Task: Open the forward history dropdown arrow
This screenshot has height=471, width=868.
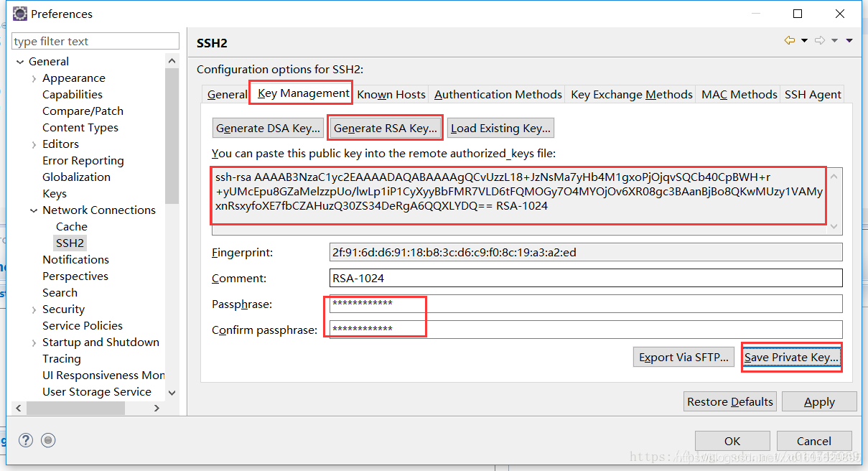Action: (x=834, y=41)
